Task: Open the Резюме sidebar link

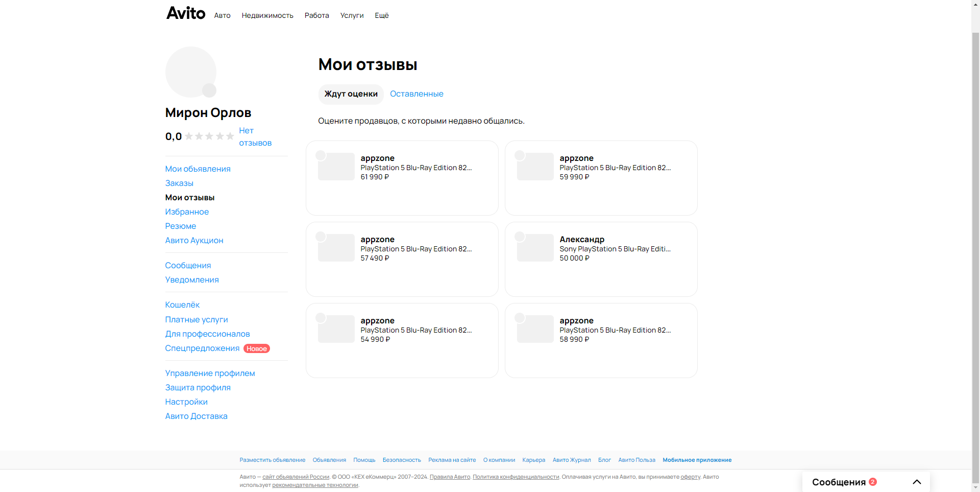Action: [x=181, y=226]
